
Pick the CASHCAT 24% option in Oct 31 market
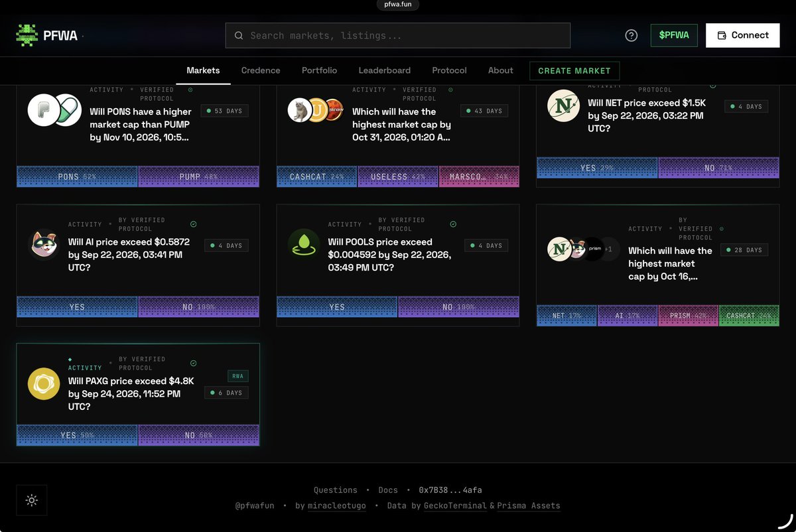[x=317, y=176]
